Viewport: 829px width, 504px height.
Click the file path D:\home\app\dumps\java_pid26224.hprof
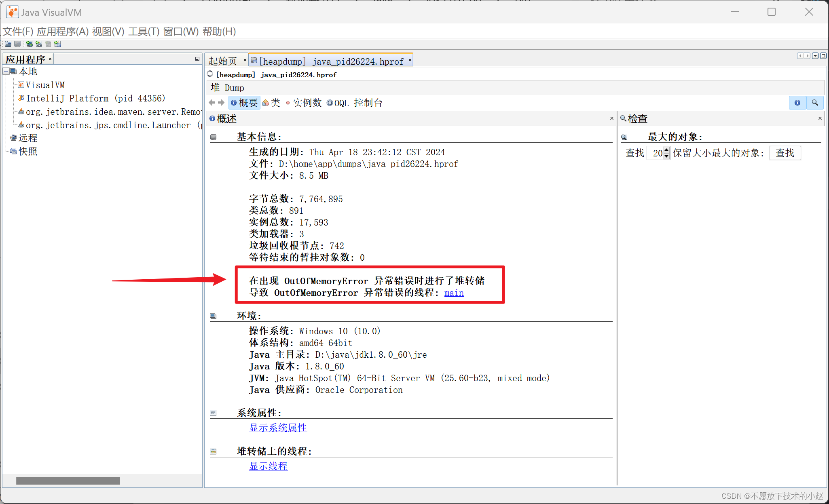[368, 164]
